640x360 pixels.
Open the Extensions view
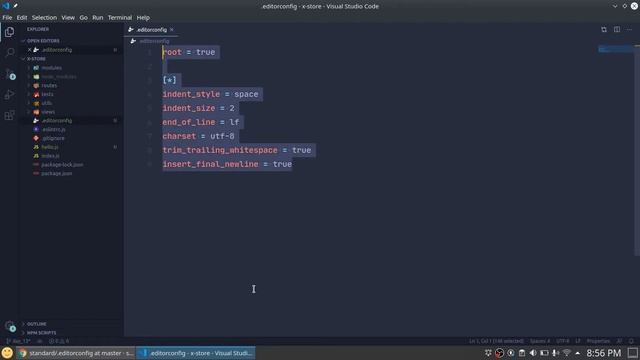tap(9, 116)
